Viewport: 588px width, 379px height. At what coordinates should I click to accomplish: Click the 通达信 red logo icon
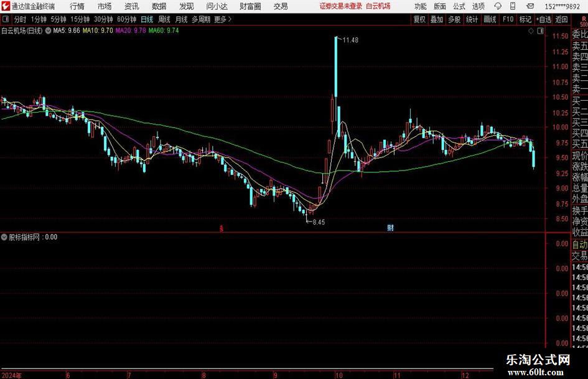[x=5, y=6]
